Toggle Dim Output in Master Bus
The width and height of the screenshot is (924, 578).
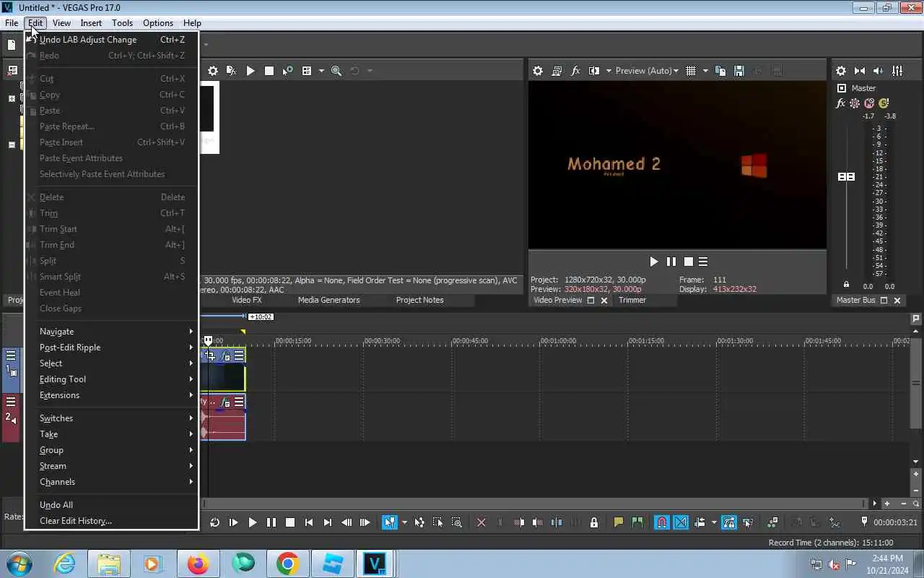tap(879, 71)
